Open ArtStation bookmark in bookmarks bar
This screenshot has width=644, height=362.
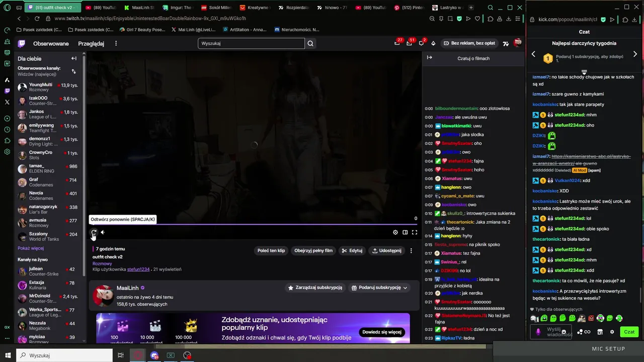coord(245,30)
